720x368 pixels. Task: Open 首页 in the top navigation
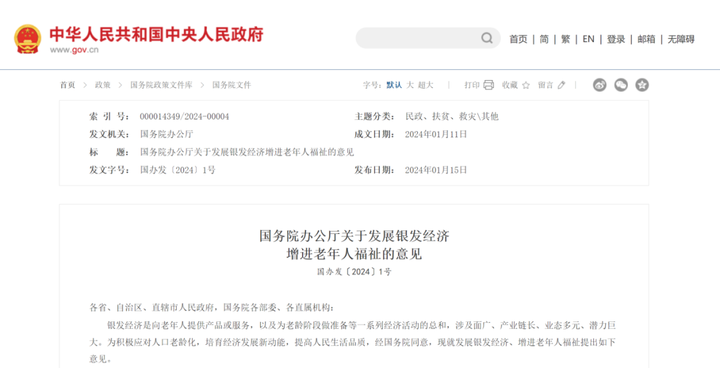[518, 40]
